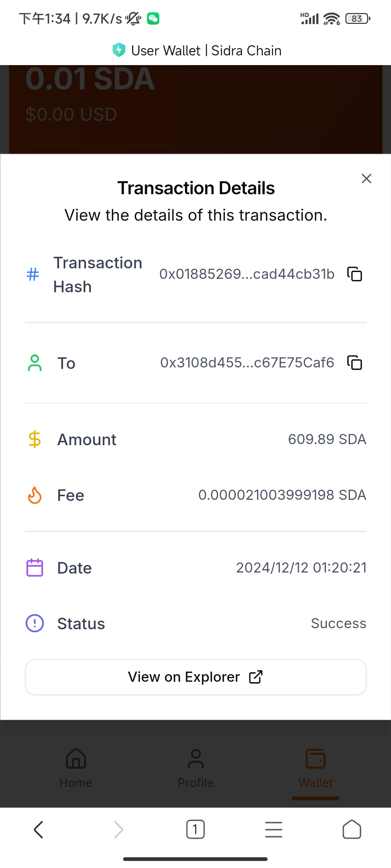Open the browser tabs switcher
Image resolution: width=391 pixels, height=868 pixels.
pos(195,829)
